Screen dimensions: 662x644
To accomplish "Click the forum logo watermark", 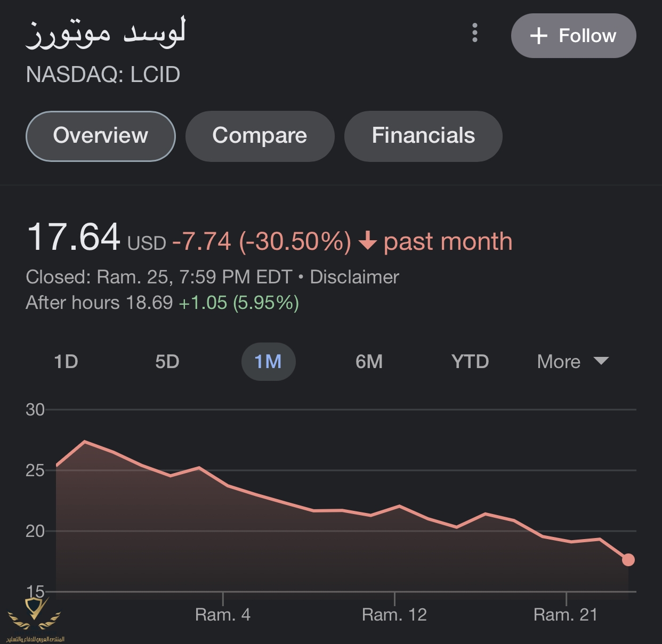I will tap(35, 618).
